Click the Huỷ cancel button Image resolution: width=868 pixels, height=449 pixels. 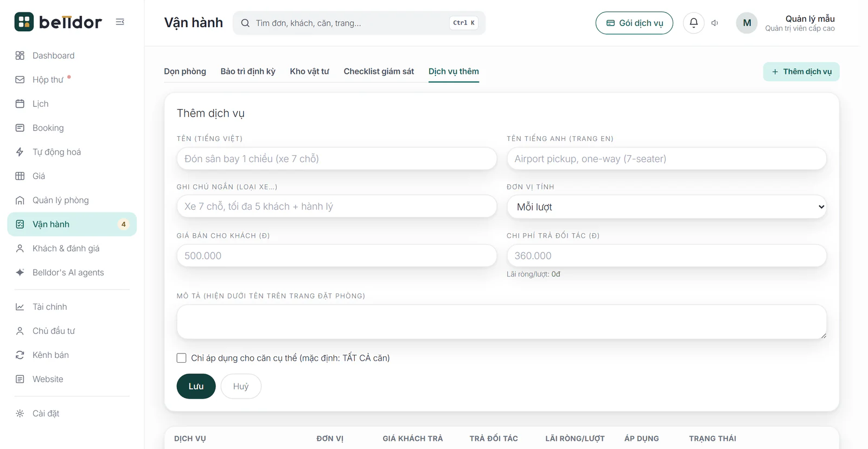click(x=241, y=386)
